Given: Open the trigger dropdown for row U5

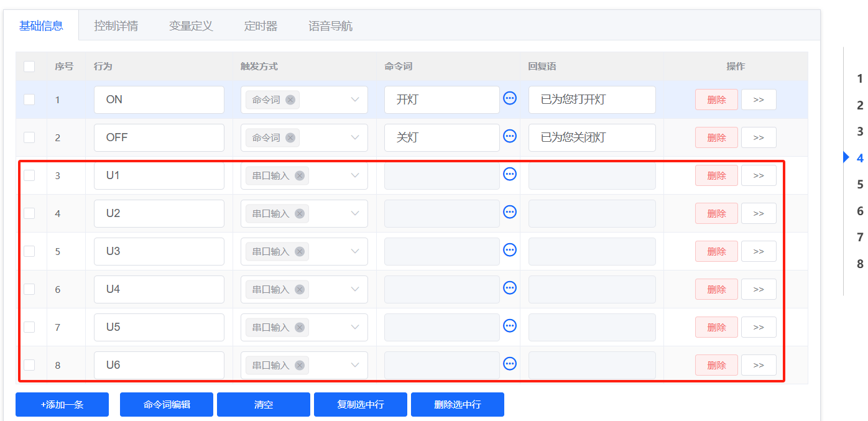Looking at the screenshot, I should pos(354,327).
